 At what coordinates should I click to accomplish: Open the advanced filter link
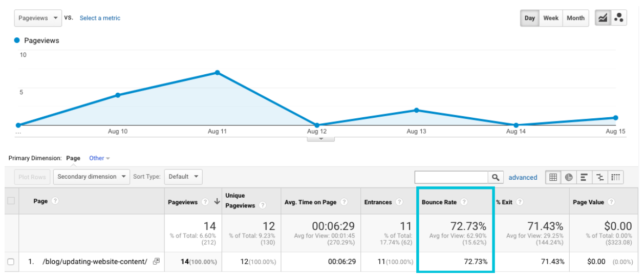523,178
